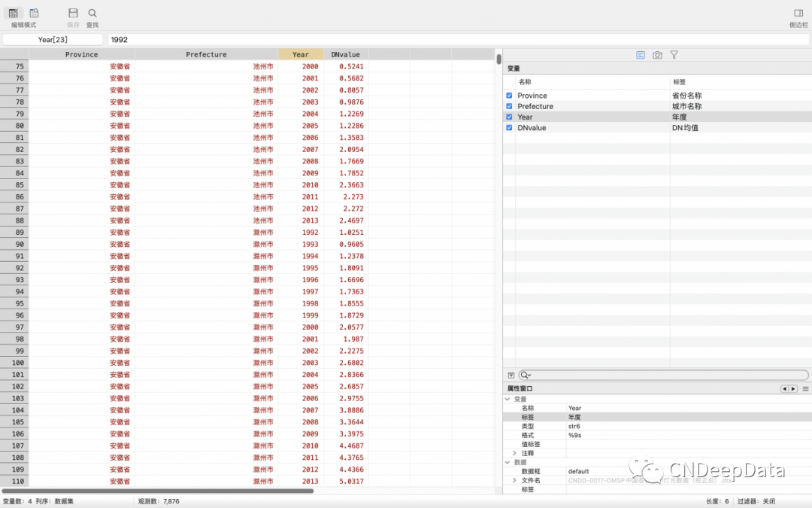Click the label DN均值
The height and width of the screenshot is (508, 812).
coord(685,127)
